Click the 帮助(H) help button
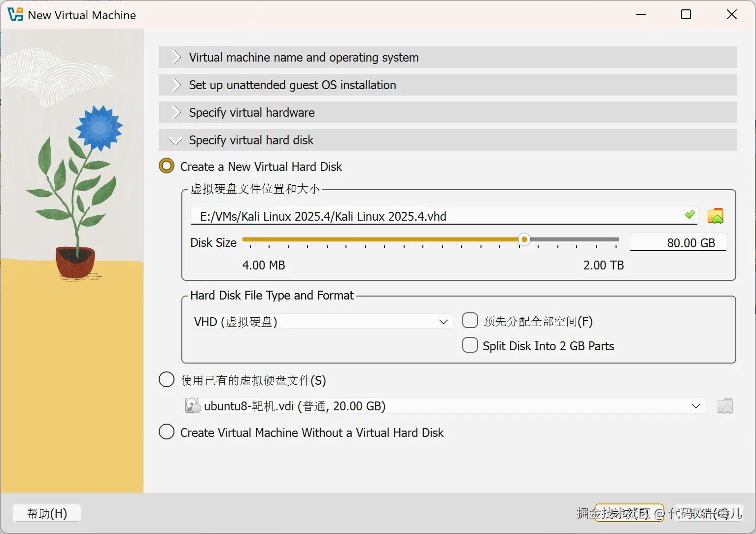 47,513
